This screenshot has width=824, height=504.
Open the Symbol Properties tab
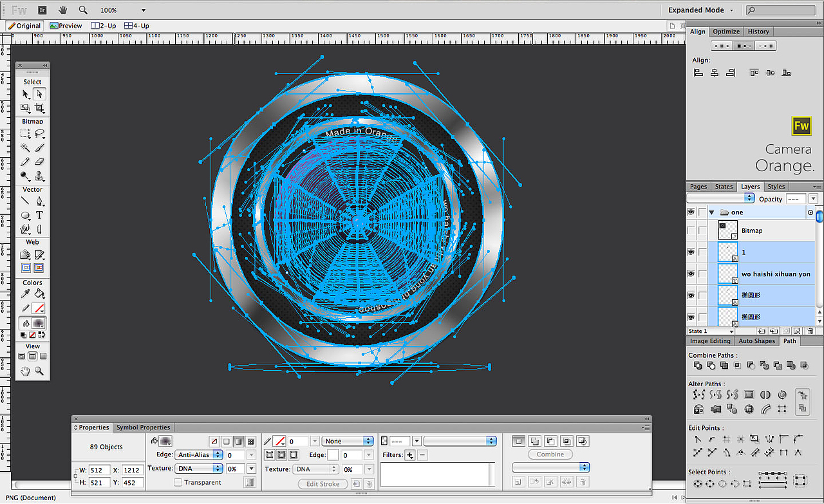(x=144, y=427)
